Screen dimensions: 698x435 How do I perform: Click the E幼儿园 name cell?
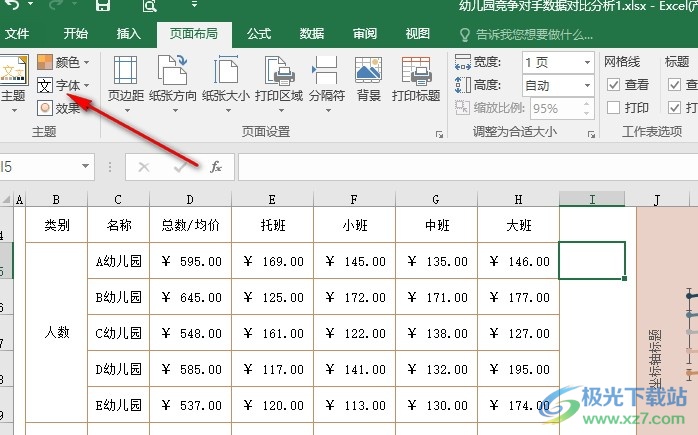click(118, 405)
